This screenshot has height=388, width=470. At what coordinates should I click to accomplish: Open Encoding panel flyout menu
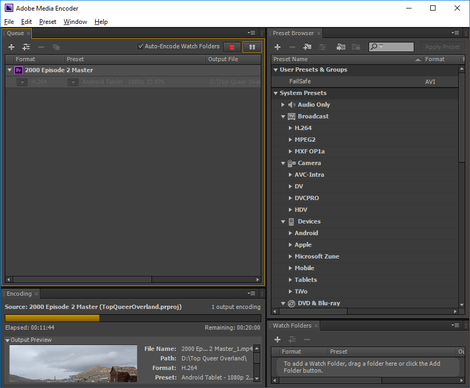click(x=251, y=293)
